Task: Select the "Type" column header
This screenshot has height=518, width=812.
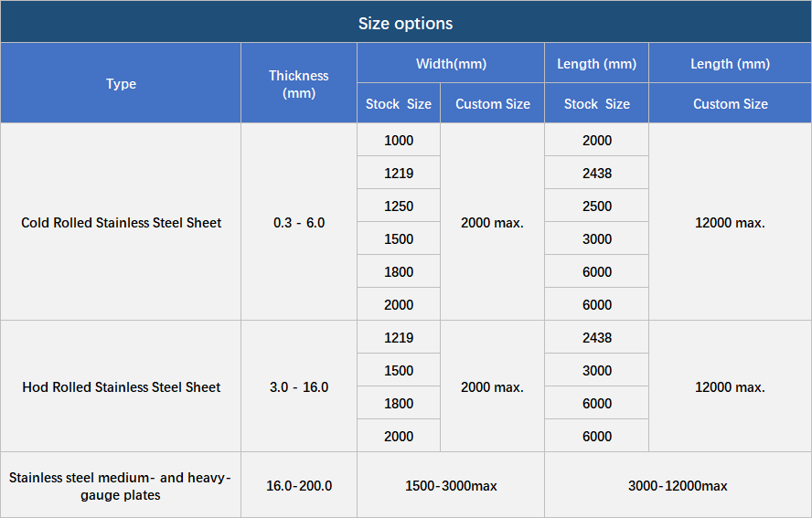Action: coord(121,83)
